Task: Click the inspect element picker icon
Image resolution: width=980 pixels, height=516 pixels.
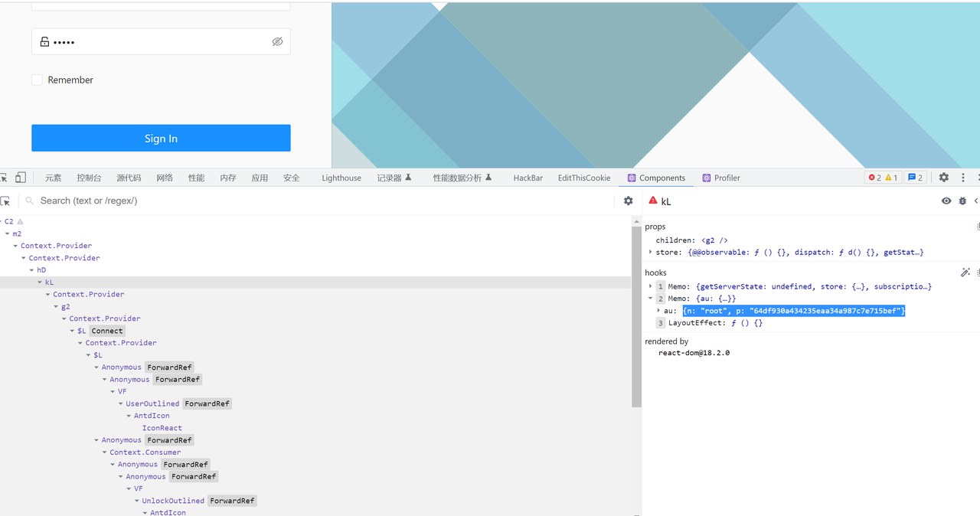Action: click(4, 178)
